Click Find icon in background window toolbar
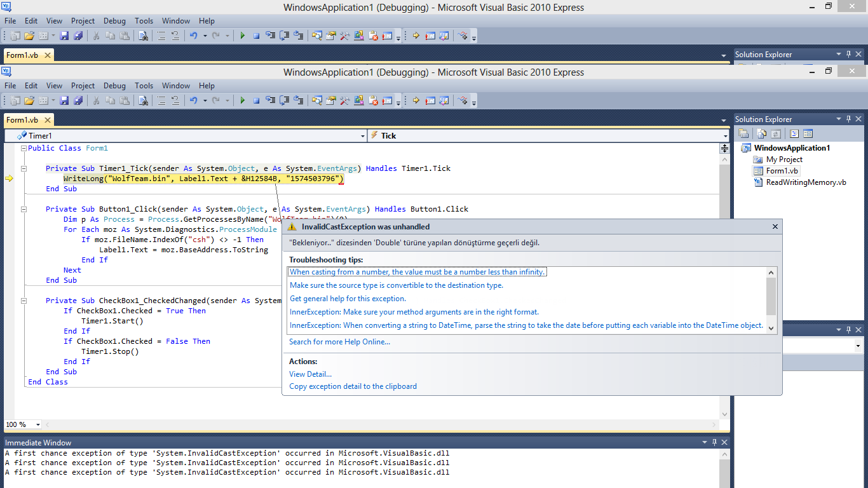 point(143,36)
